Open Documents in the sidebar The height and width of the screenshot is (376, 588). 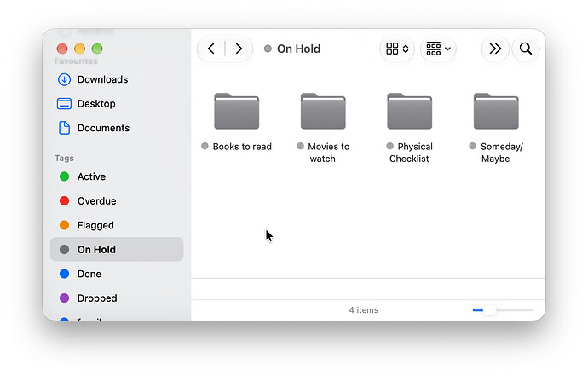pyautogui.click(x=117, y=129)
